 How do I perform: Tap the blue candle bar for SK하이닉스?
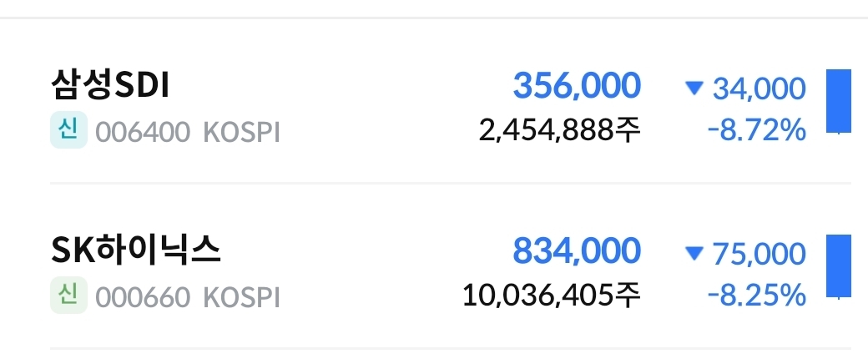click(838, 266)
